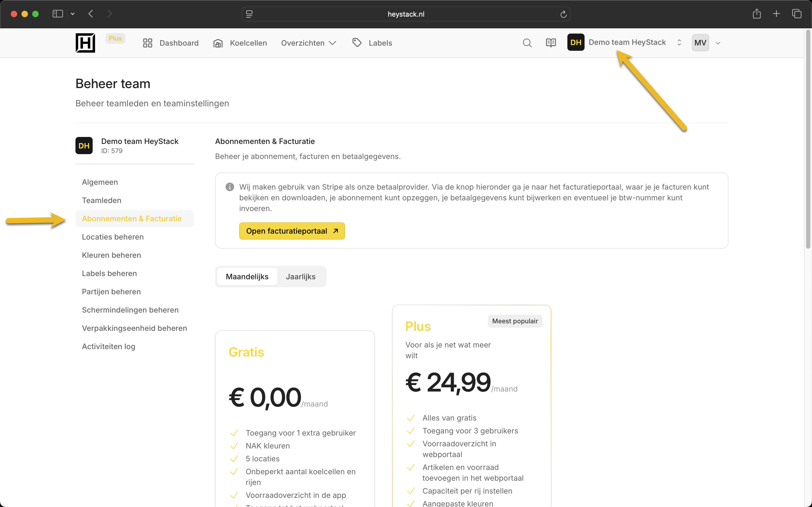Open Labels in the navigation bar
Viewport: 812px width, 507px height.
coord(372,43)
